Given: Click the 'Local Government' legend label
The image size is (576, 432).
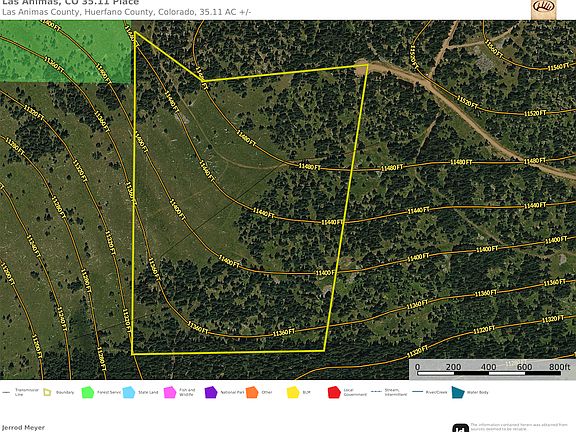Looking at the screenshot, I should point(355,392).
